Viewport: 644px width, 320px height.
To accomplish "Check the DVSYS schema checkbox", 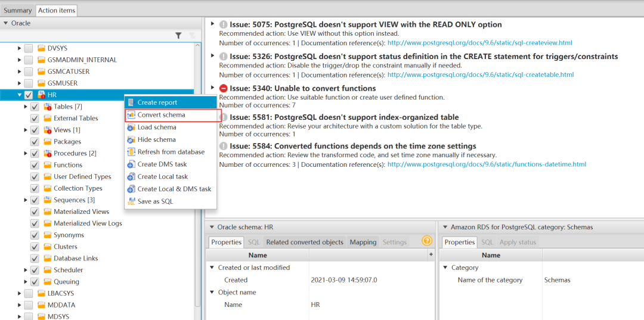I will (x=29, y=48).
